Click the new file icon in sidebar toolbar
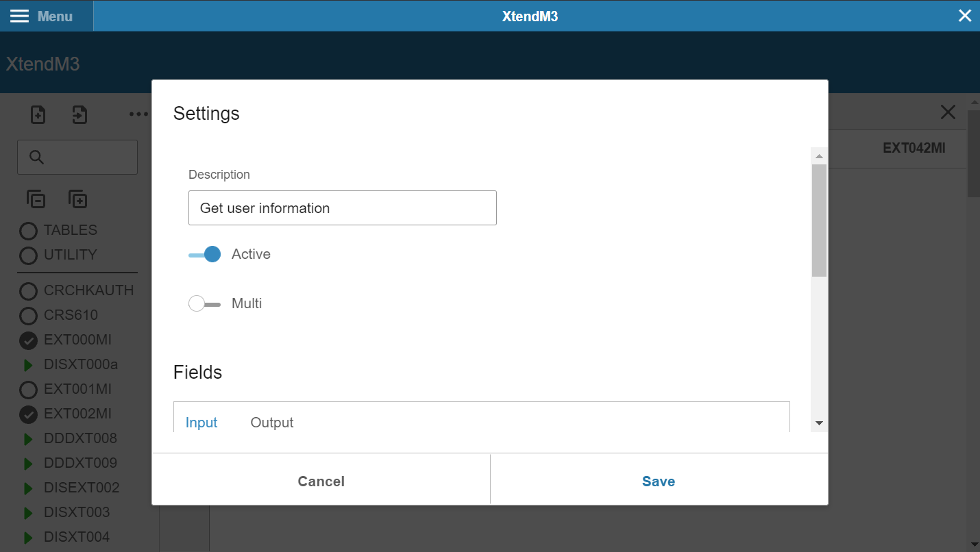Screen dimensions: 980x552 (x=38, y=115)
